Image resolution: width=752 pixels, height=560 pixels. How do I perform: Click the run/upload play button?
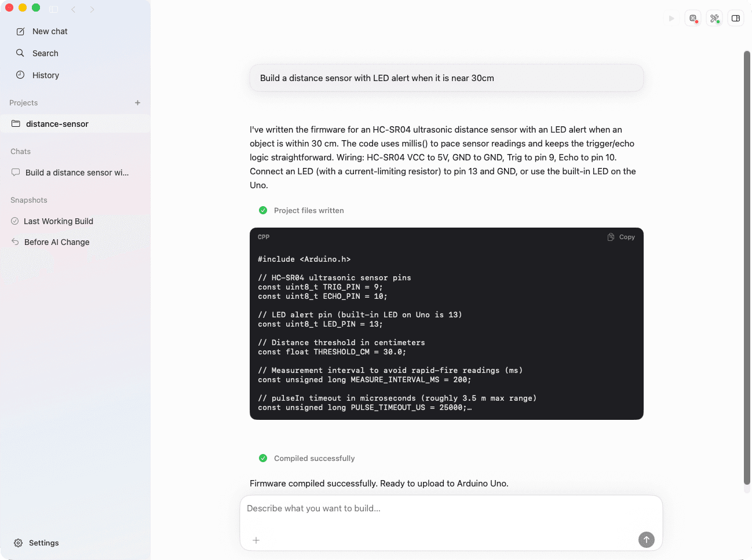(671, 19)
